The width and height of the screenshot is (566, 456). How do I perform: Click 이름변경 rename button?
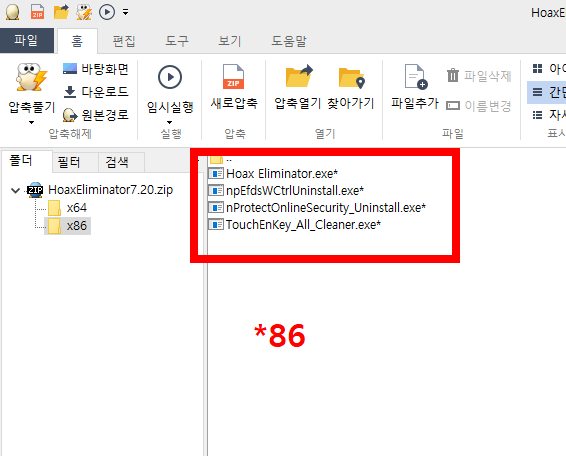tap(479, 105)
